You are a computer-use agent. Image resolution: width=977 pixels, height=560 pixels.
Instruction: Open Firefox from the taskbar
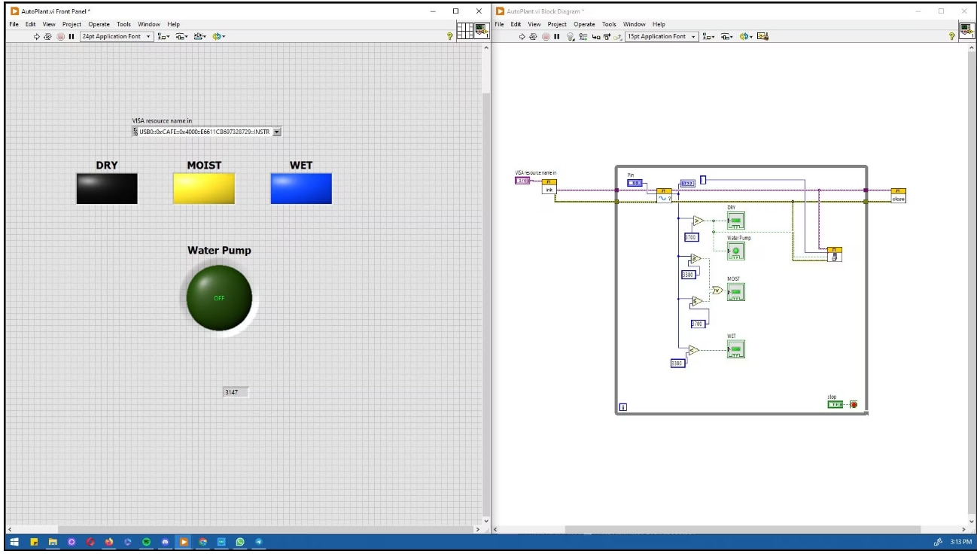pyautogui.click(x=108, y=542)
